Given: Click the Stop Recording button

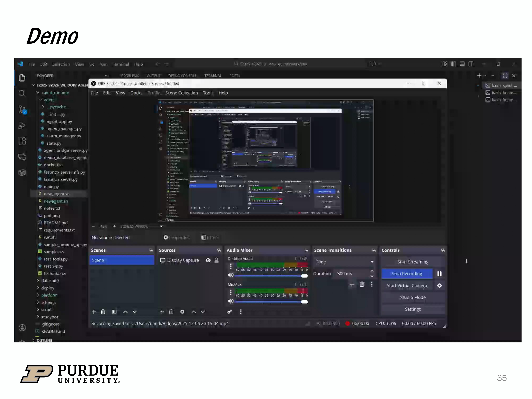Looking at the screenshot, I should click(407, 274).
